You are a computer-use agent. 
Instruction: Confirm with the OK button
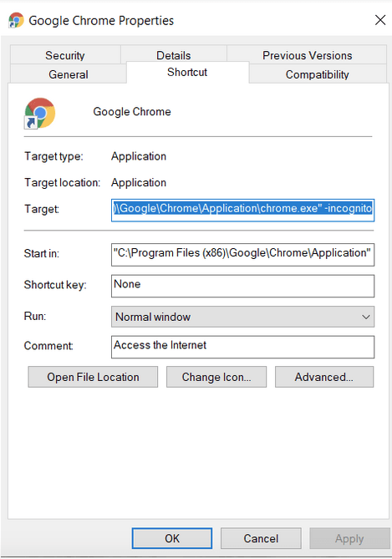coord(172,538)
